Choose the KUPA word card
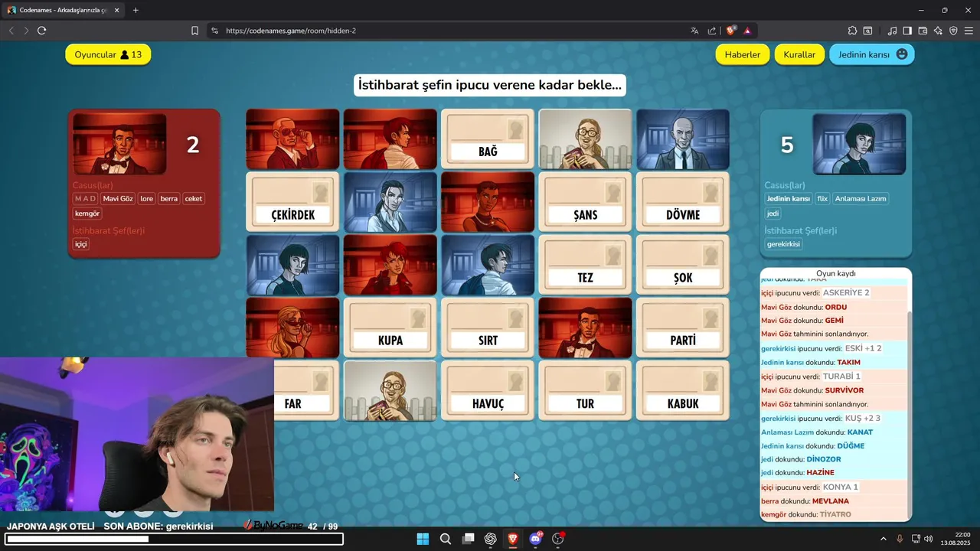 click(x=390, y=328)
